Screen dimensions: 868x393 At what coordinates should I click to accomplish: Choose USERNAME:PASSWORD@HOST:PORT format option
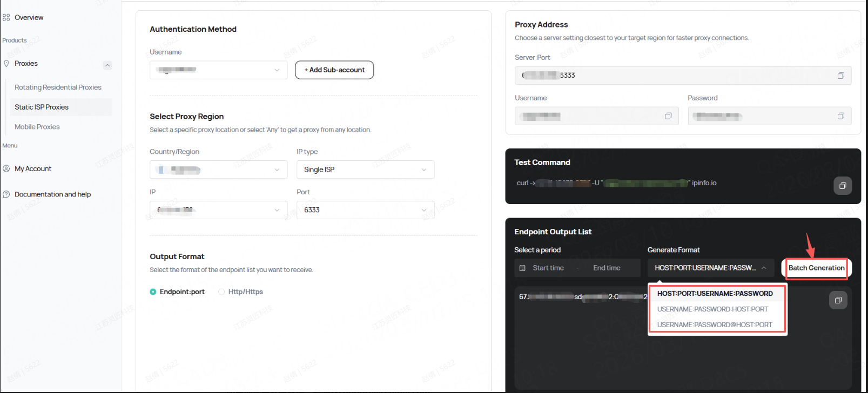pyautogui.click(x=714, y=325)
